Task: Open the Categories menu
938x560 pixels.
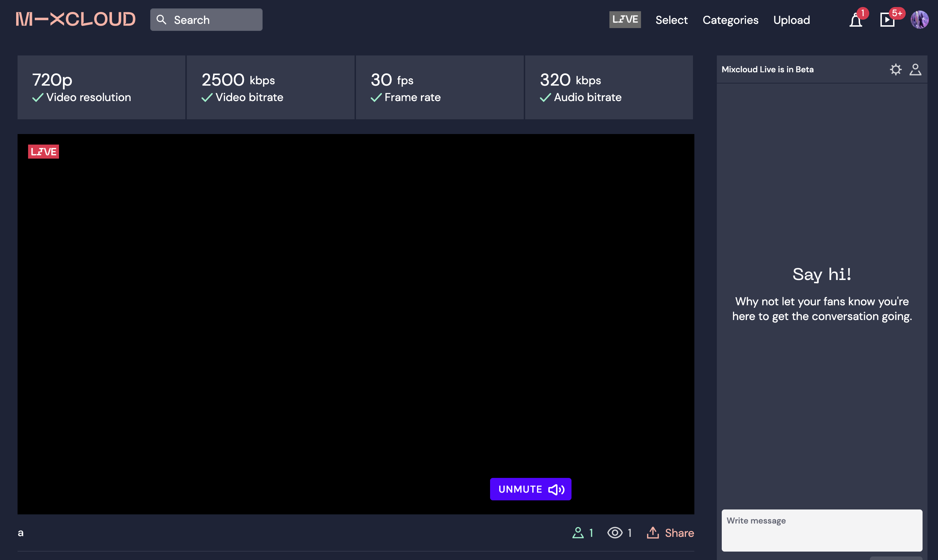Action: (730, 20)
